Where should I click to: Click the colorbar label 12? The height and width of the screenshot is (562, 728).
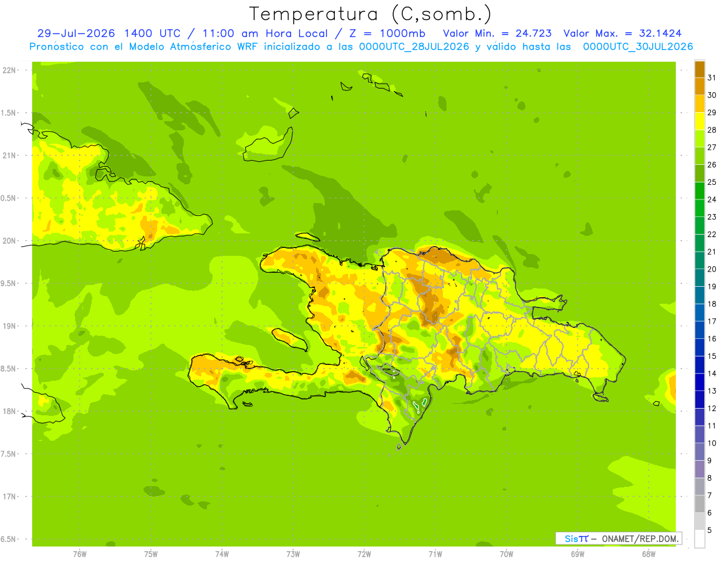(712, 408)
